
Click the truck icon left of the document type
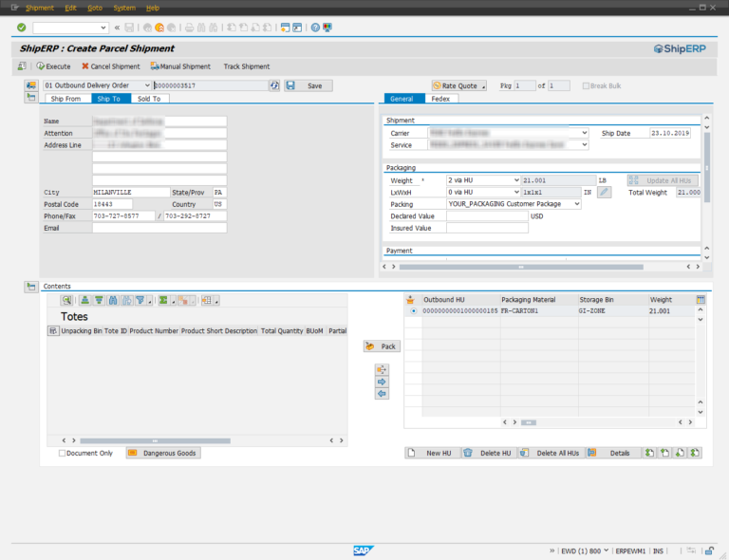coord(31,85)
